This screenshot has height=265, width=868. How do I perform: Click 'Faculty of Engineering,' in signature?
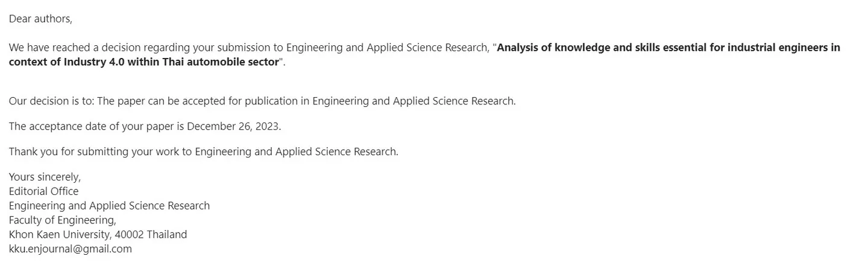[x=63, y=220]
